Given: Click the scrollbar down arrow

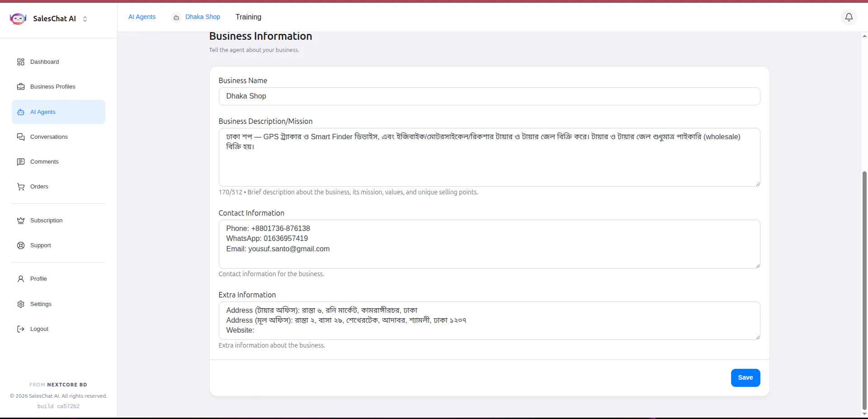Looking at the screenshot, I should [864, 414].
